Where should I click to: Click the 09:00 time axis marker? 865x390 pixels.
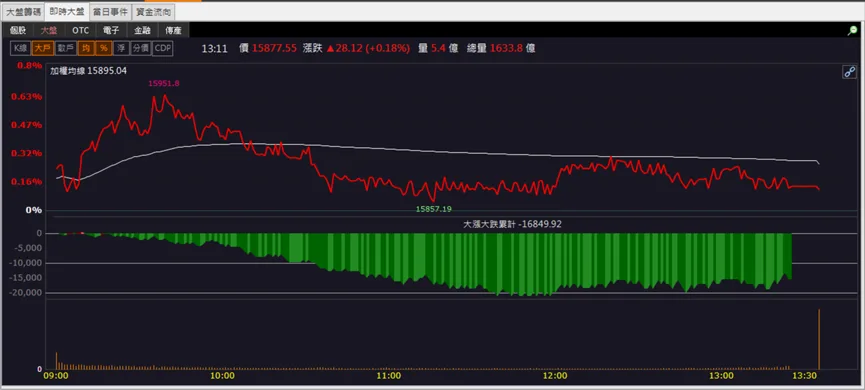pyautogui.click(x=56, y=376)
